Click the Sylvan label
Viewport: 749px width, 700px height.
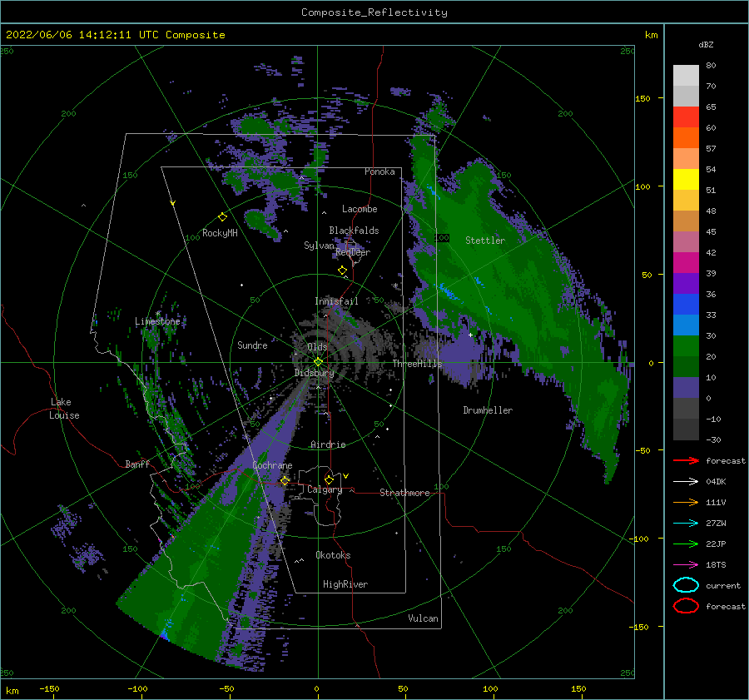coord(319,246)
